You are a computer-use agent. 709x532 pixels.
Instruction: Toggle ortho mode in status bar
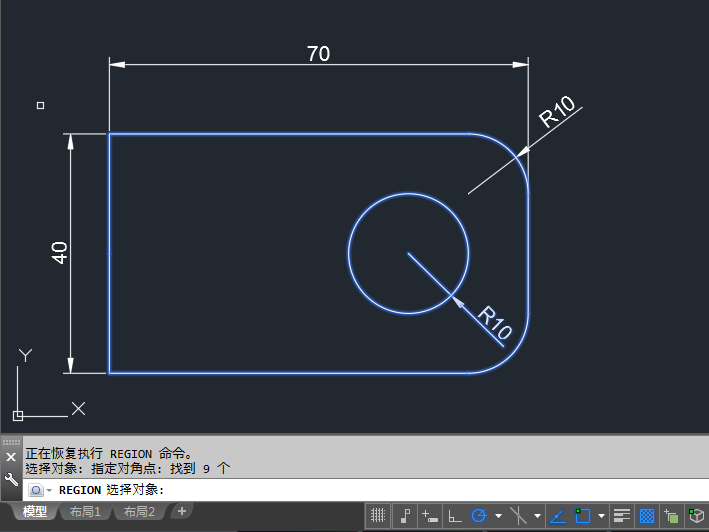click(454, 515)
